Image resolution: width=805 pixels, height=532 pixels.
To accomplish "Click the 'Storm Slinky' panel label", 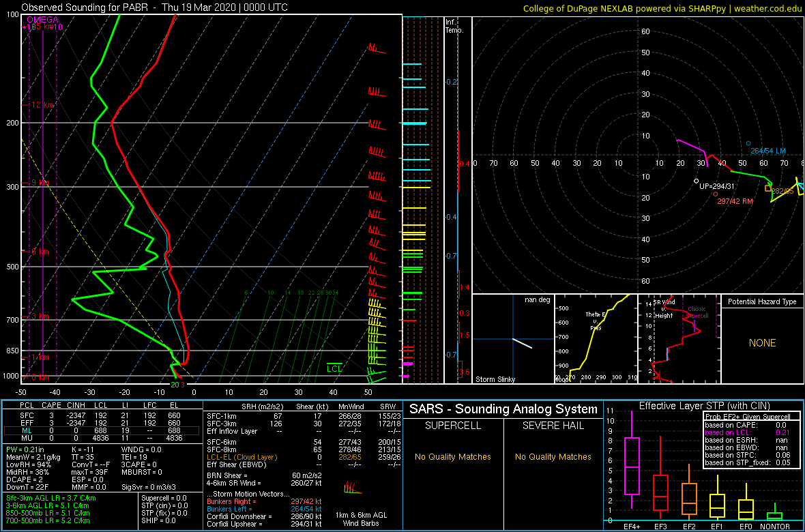I will [x=495, y=380].
